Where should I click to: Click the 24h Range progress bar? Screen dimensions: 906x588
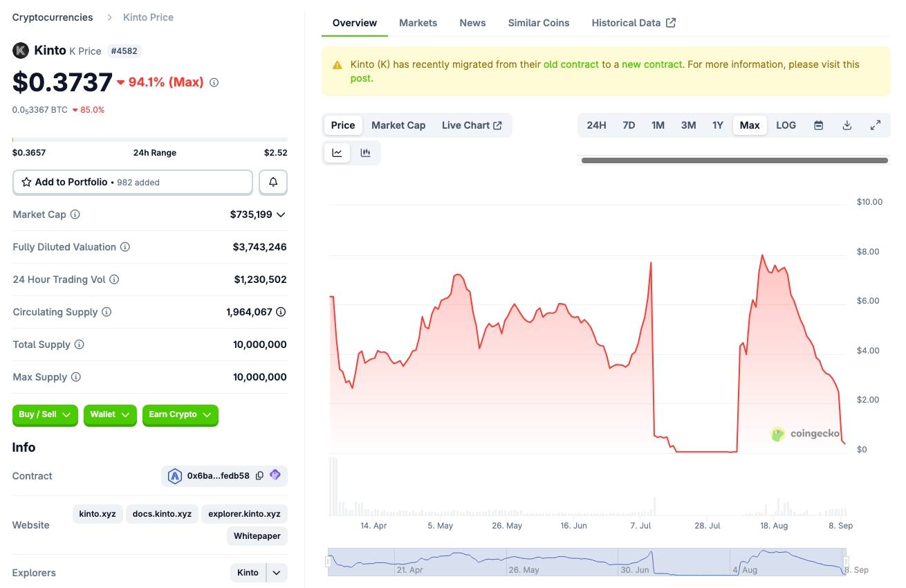click(x=149, y=140)
